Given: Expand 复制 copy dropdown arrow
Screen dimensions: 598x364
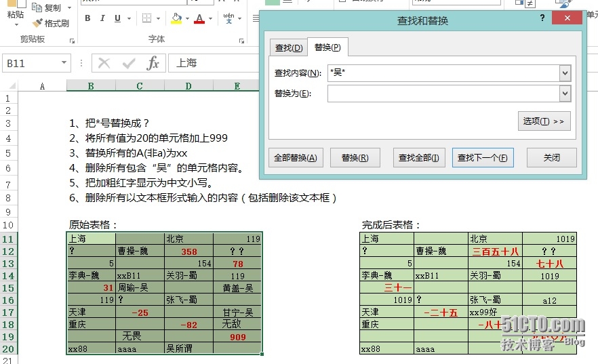Looking at the screenshot, I should [69, 7].
